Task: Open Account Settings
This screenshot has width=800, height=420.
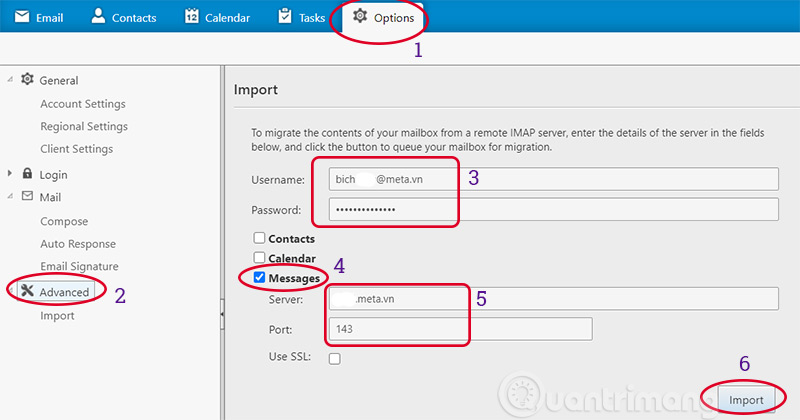Action: pyautogui.click(x=83, y=104)
